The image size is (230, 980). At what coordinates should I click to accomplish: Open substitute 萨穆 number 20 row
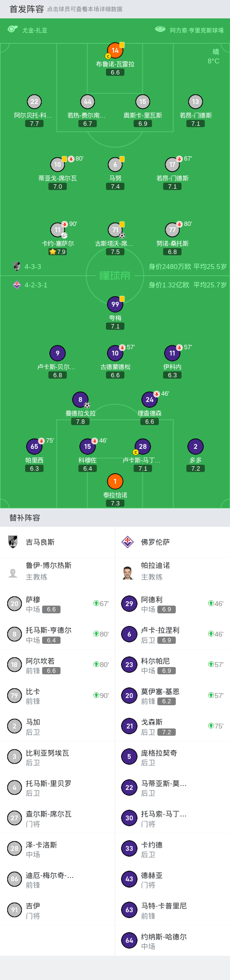58,604
